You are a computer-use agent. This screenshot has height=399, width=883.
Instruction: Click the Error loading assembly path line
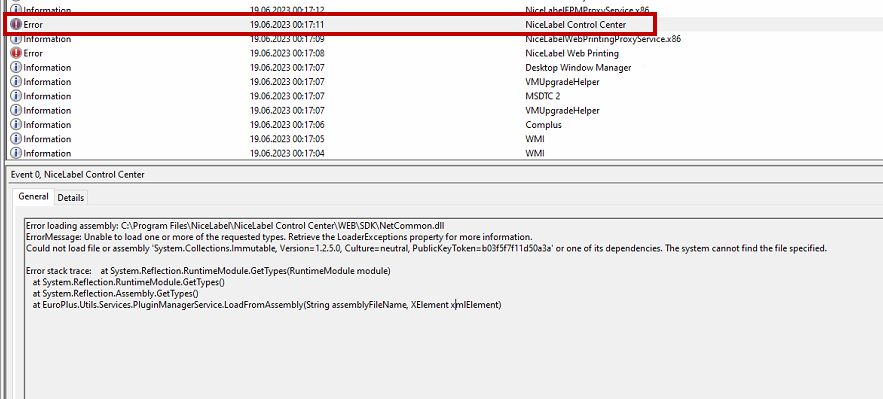tap(235, 225)
